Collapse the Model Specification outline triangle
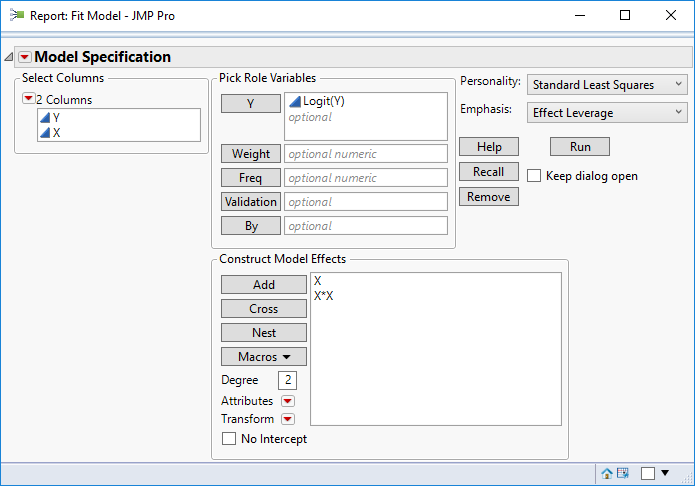Screen dimensions: 695x486 (9, 57)
